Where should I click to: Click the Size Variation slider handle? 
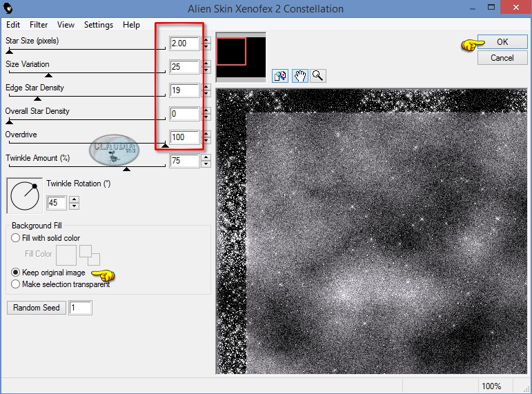(48, 75)
